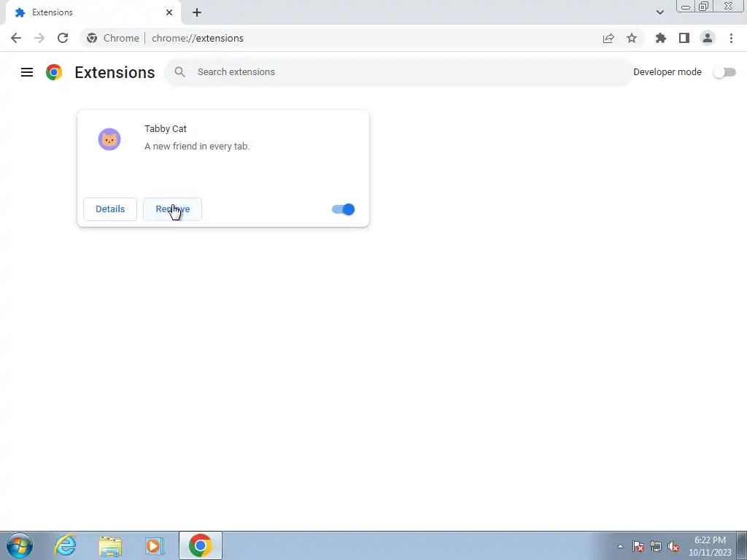
Task: Click the browser forward arrow
Action: [x=39, y=38]
